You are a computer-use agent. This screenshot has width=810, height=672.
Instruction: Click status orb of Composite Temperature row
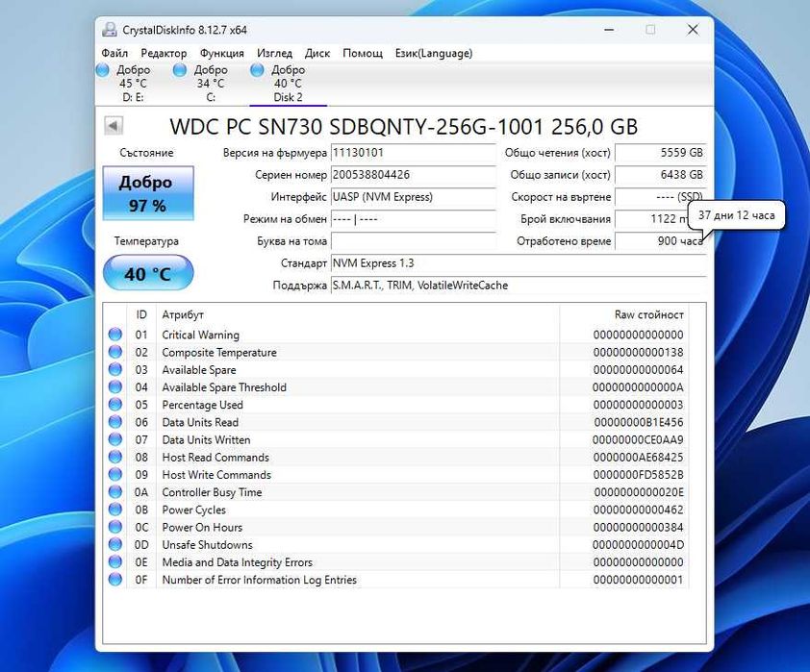pyautogui.click(x=115, y=352)
